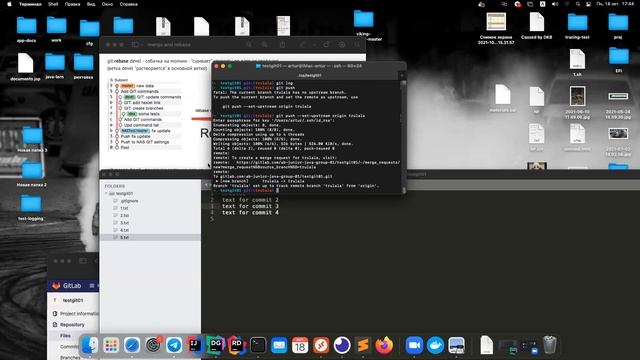Click the date and time in menu bar
Screen dimensions: 640x360
pos(615,4)
